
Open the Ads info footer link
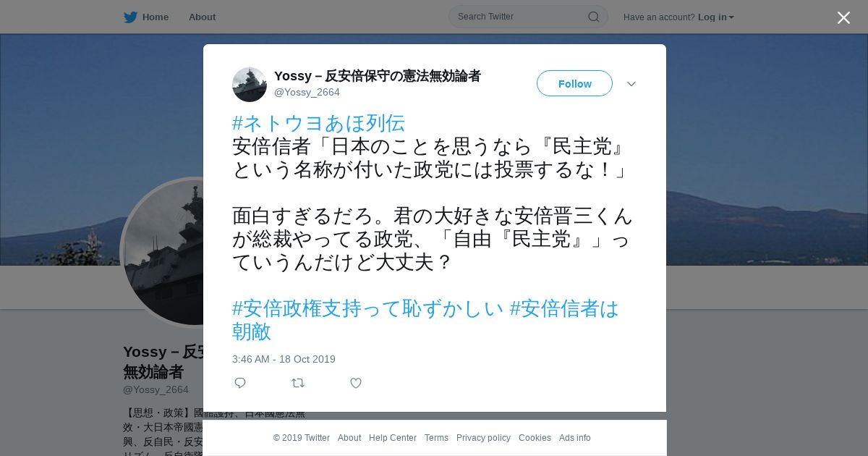click(575, 438)
